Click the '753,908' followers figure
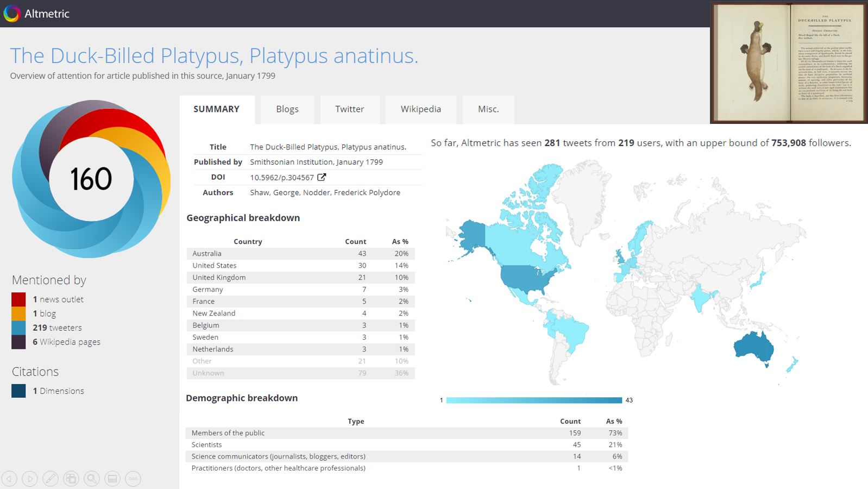 pyautogui.click(x=789, y=143)
